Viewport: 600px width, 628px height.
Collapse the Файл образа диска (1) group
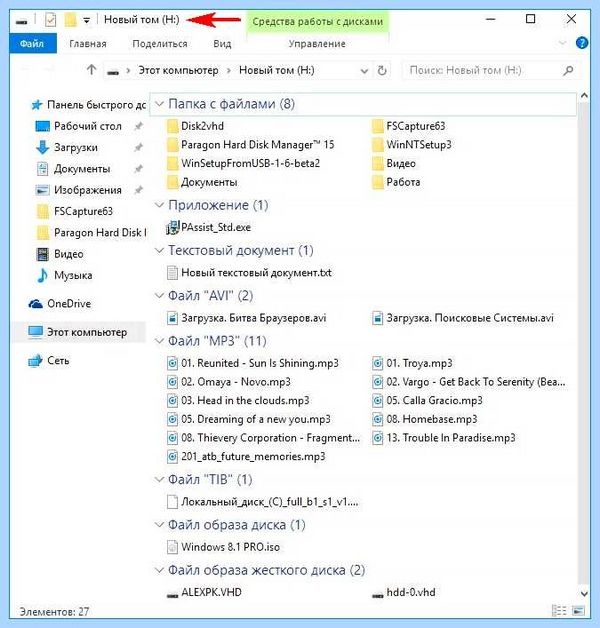click(x=159, y=525)
